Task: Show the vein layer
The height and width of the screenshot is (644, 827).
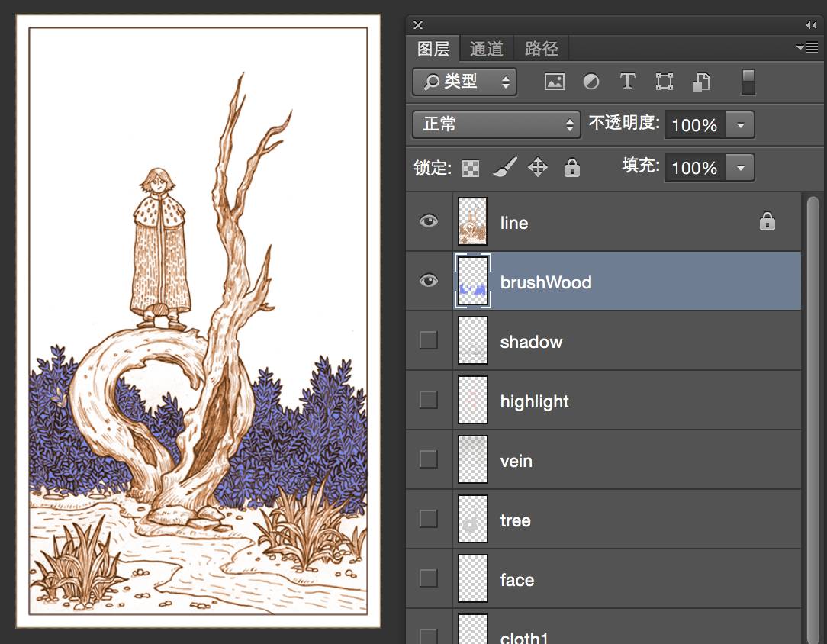Action: click(428, 459)
